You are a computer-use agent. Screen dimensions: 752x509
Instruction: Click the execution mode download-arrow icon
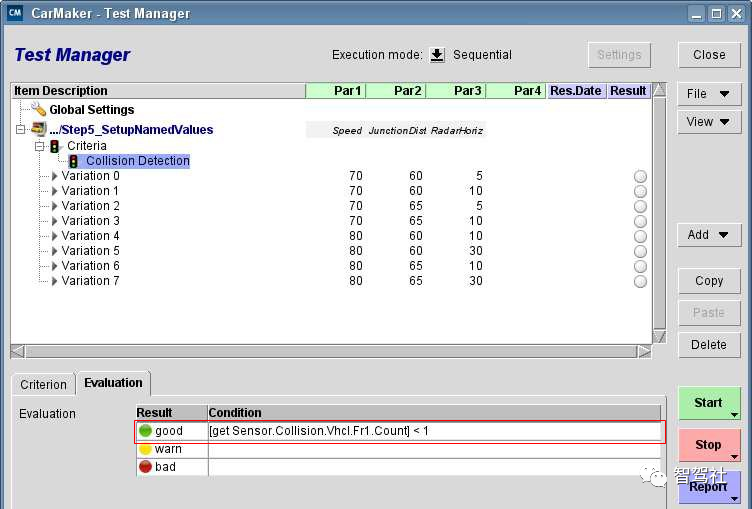[x=437, y=55]
